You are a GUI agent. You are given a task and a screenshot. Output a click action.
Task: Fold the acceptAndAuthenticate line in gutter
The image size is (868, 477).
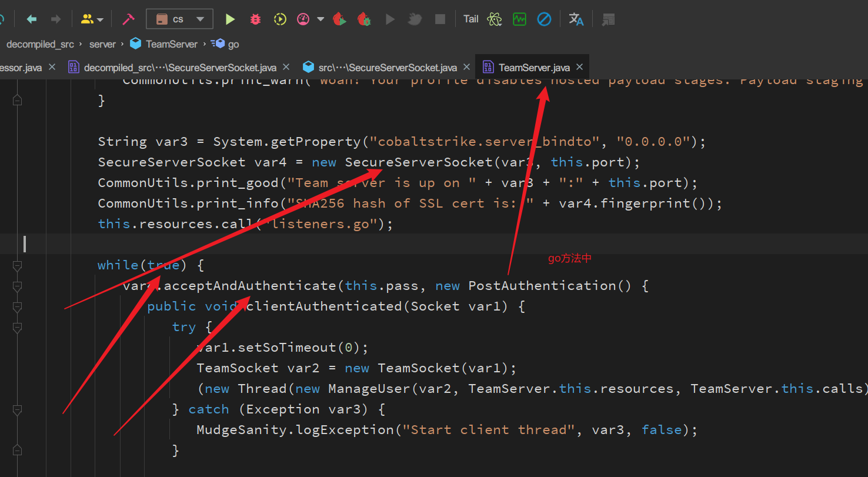(17, 286)
